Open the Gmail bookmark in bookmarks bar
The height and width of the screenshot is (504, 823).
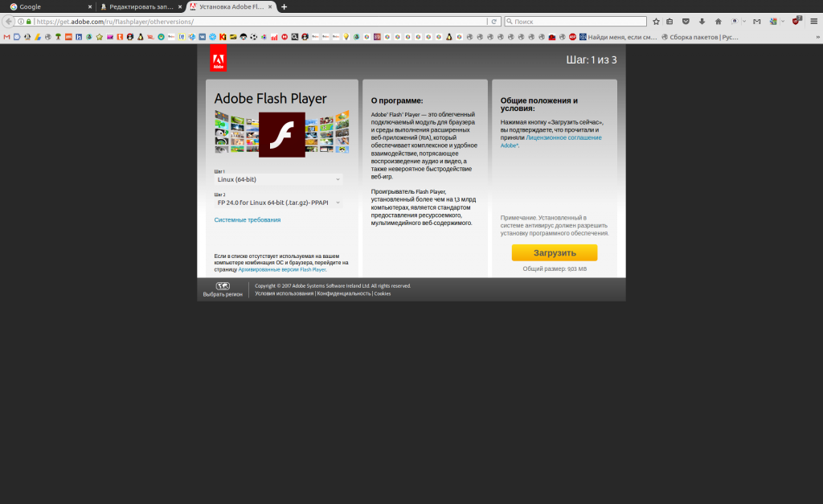(x=6, y=37)
